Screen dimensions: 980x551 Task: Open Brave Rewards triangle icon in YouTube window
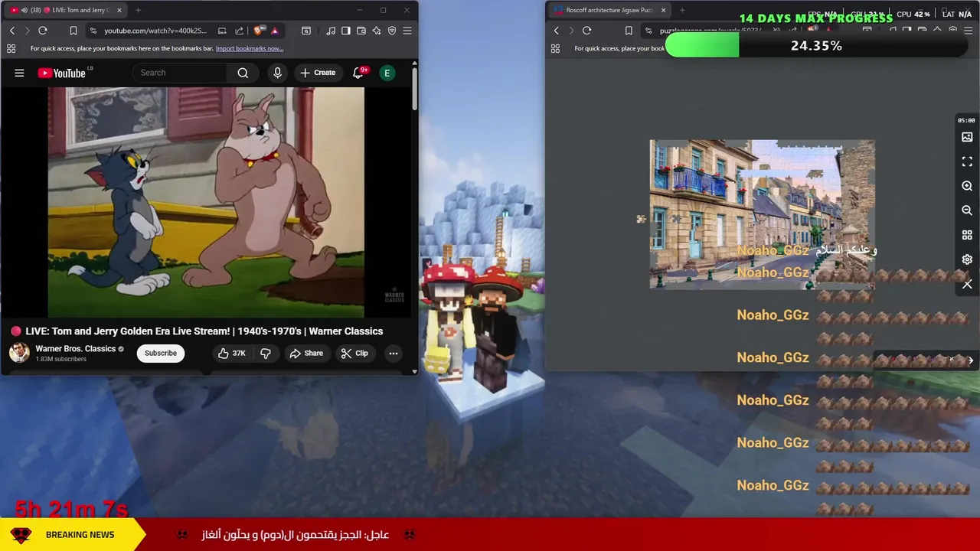tap(274, 31)
